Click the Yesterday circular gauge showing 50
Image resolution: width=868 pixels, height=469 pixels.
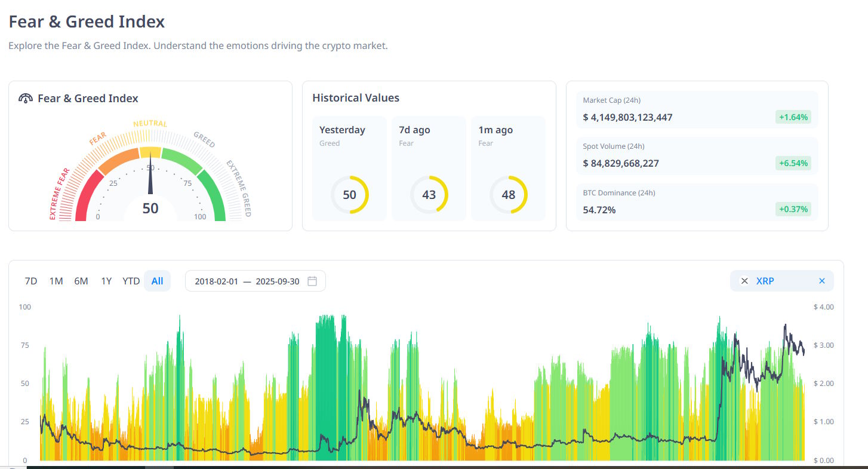point(349,195)
